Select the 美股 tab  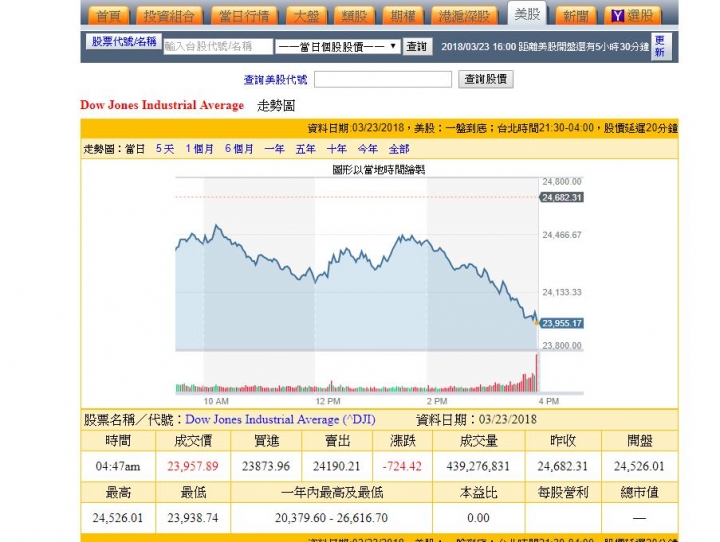tap(527, 14)
